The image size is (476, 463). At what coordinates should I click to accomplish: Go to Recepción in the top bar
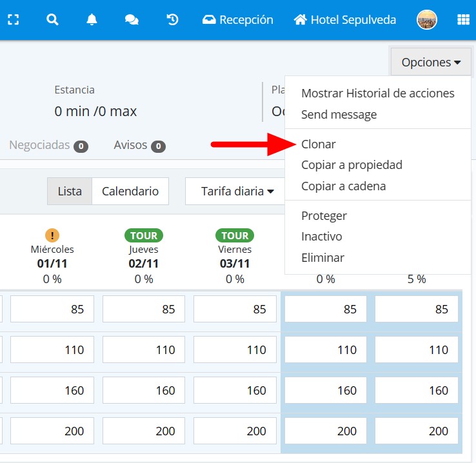coord(238,20)
